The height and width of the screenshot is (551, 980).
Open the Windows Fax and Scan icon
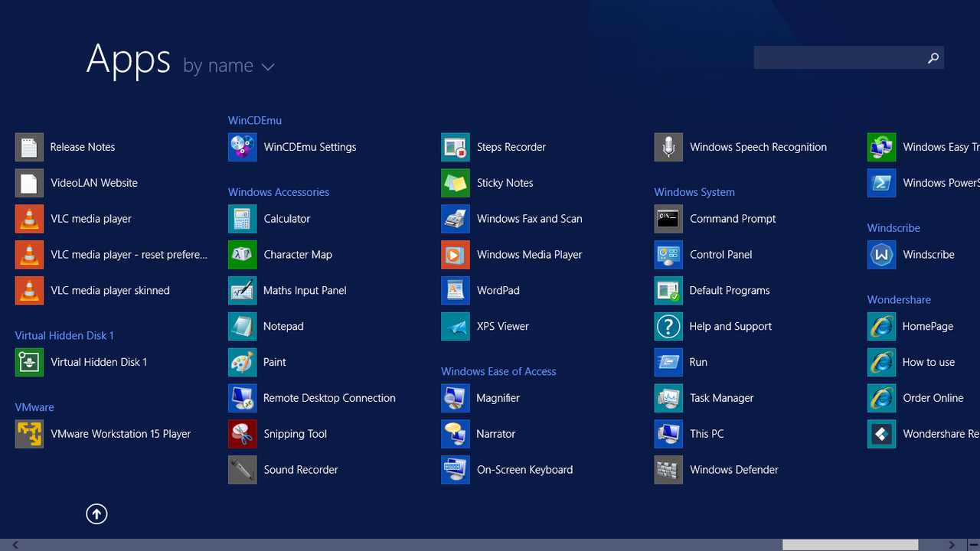456,219
